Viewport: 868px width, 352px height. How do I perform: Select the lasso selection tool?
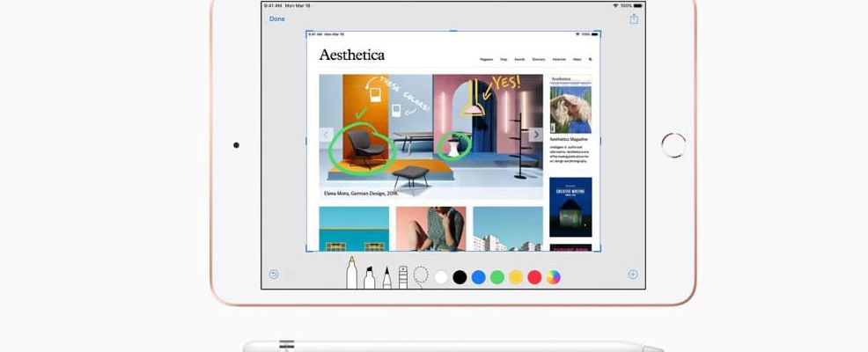tap(421, 276)
